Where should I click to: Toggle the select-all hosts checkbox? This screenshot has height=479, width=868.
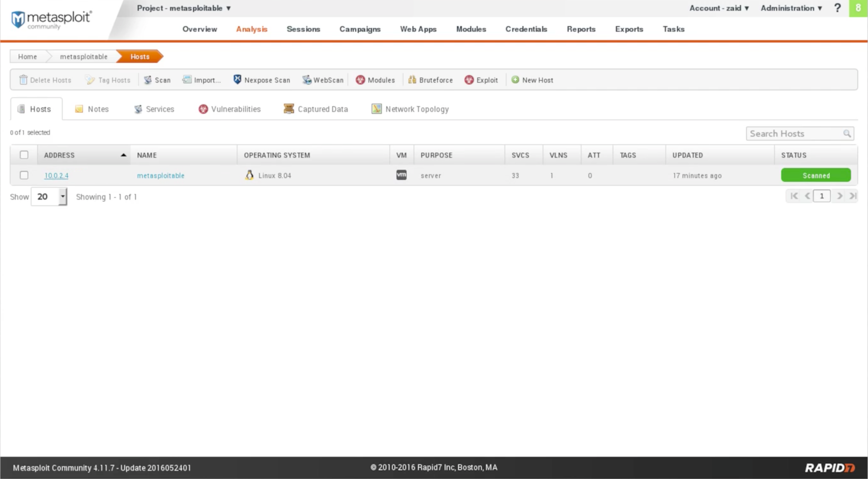point(24,155)
